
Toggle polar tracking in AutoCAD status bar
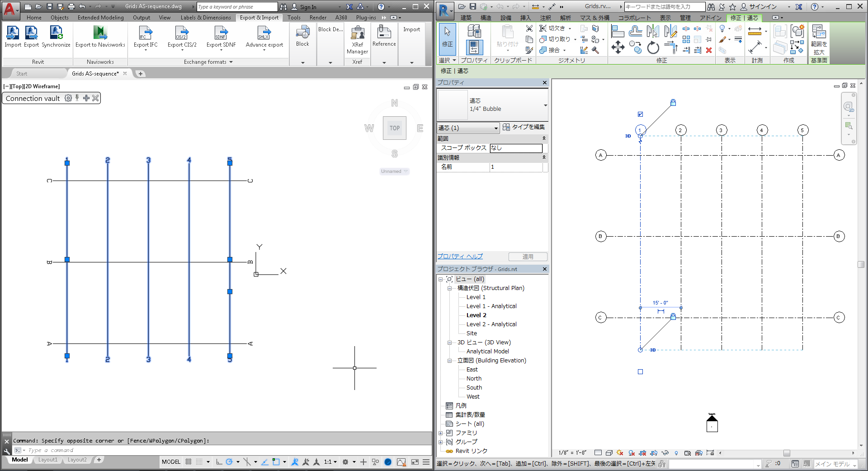click(229, 462)
